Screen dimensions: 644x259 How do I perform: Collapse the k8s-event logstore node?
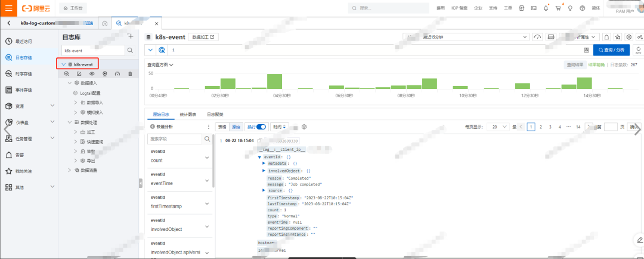coord(63,64)
